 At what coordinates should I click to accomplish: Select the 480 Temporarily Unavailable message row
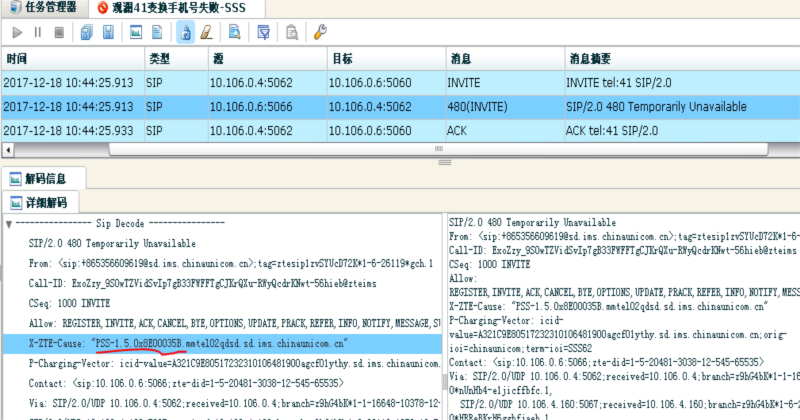(x=400, y=106)
